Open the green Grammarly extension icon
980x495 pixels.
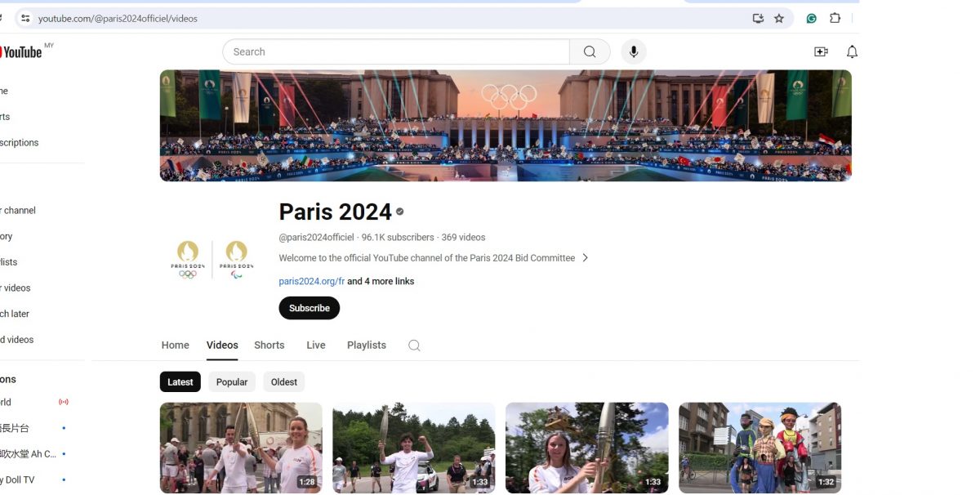pyautogui.click(x=811, y=18)
